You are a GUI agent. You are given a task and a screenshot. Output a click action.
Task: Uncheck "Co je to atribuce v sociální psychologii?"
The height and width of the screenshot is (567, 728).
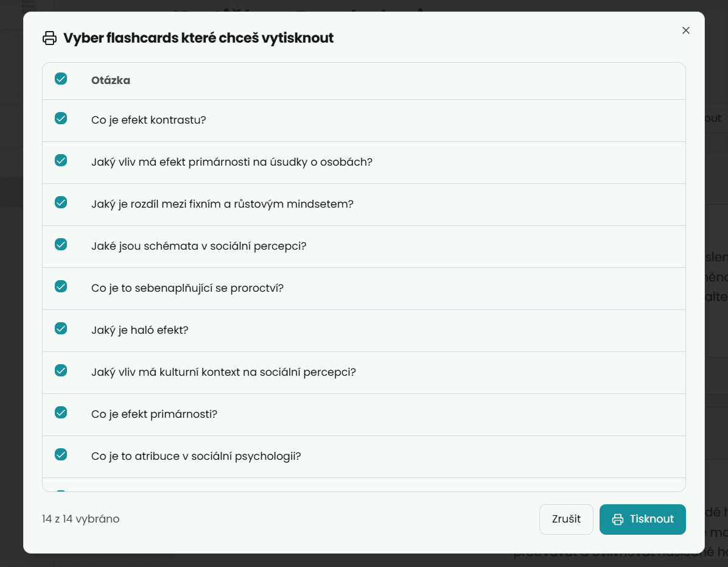(x=61, y=454)
